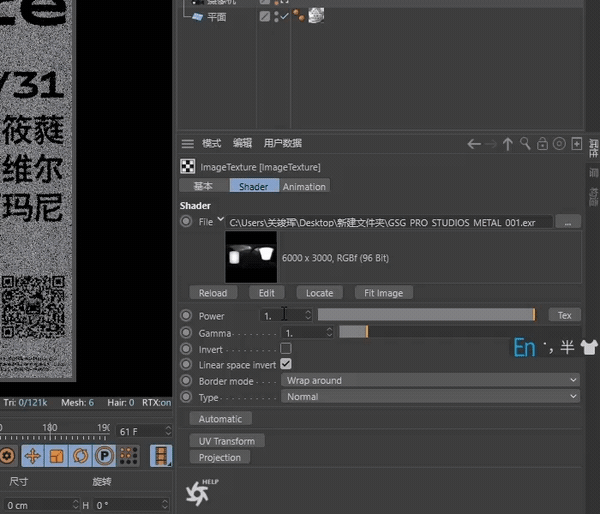The height and width of the screenshot is (514, 600).
Task: Click the Edit button
Action: (266, 293)
